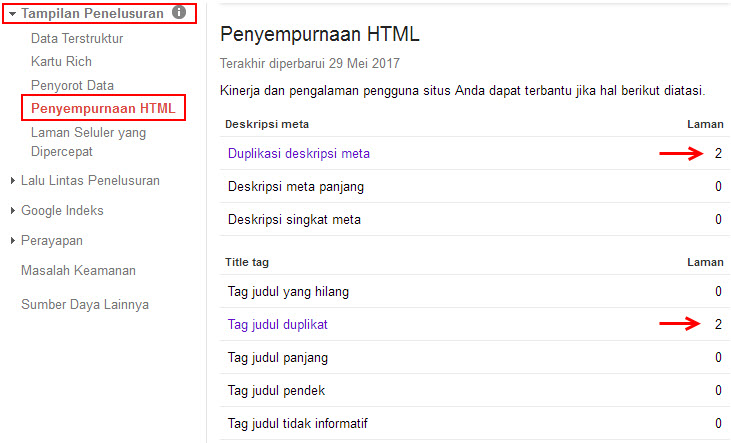Click Tag judul tidak informatif text

click(297, 423)
